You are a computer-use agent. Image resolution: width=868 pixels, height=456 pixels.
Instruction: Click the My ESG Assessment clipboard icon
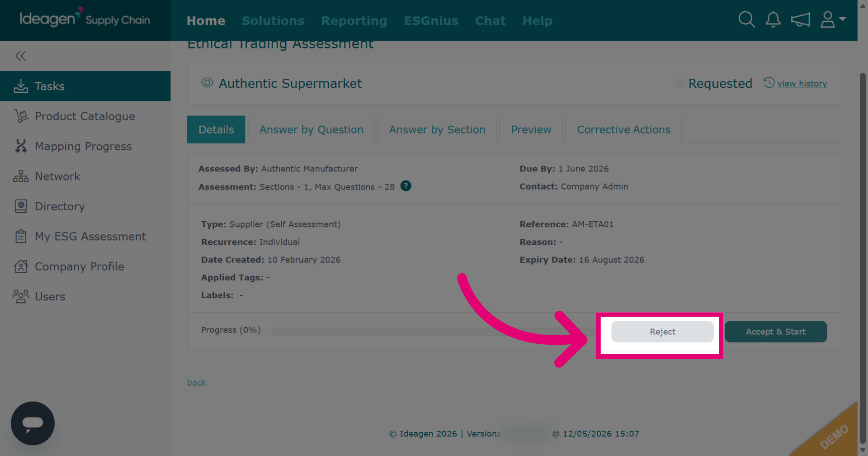pyautogui.click(x=21, y=237)
